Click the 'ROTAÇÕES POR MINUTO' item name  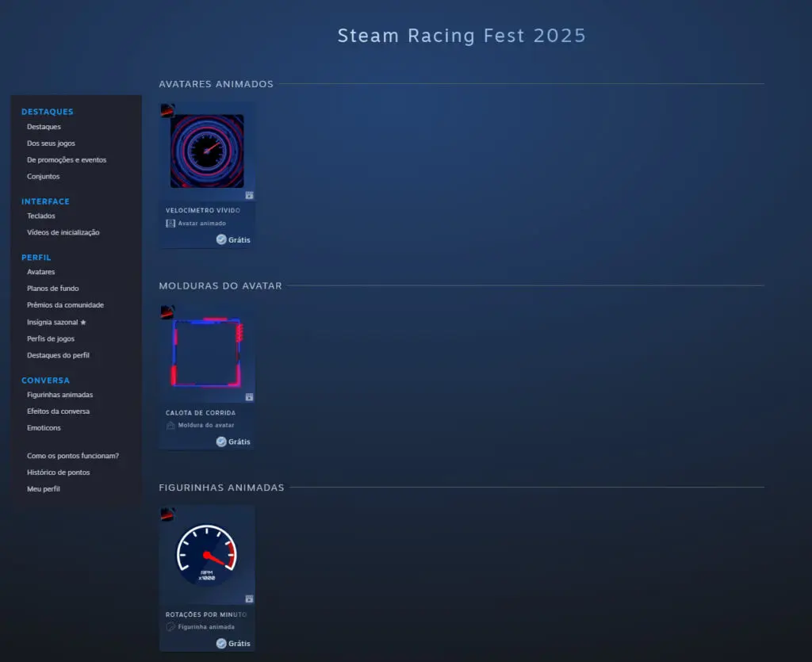pyautogui.click(x=206, y=614)
